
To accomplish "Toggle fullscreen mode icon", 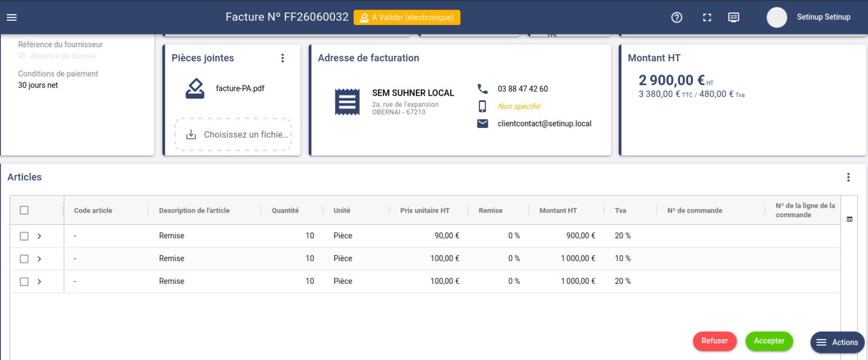I will coord(707,17).
